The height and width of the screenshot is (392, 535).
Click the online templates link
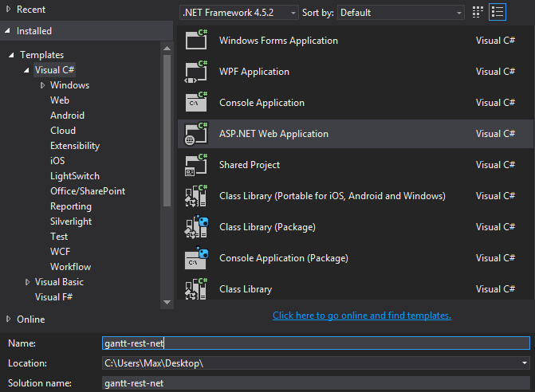point(362,316)
